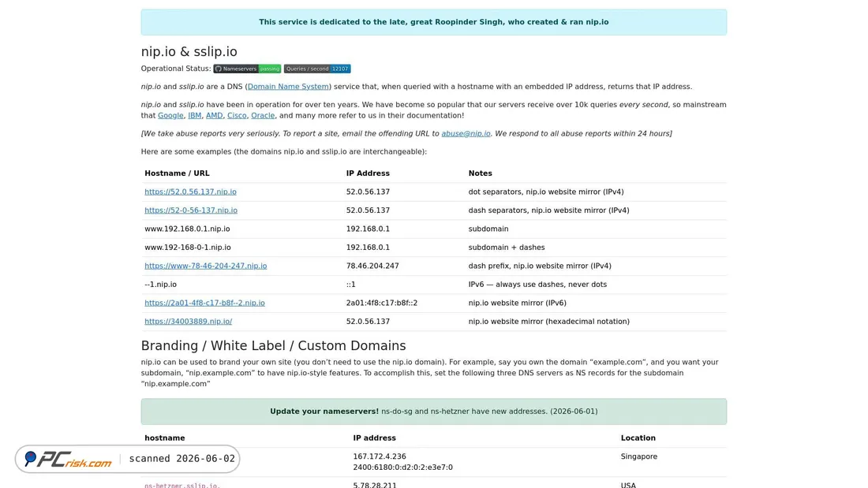Screen dimensions: 868x488
Task: Click the 2a01:4f8:c17:b8f::2 IP address cell
Action: click(x=382, y=303)
